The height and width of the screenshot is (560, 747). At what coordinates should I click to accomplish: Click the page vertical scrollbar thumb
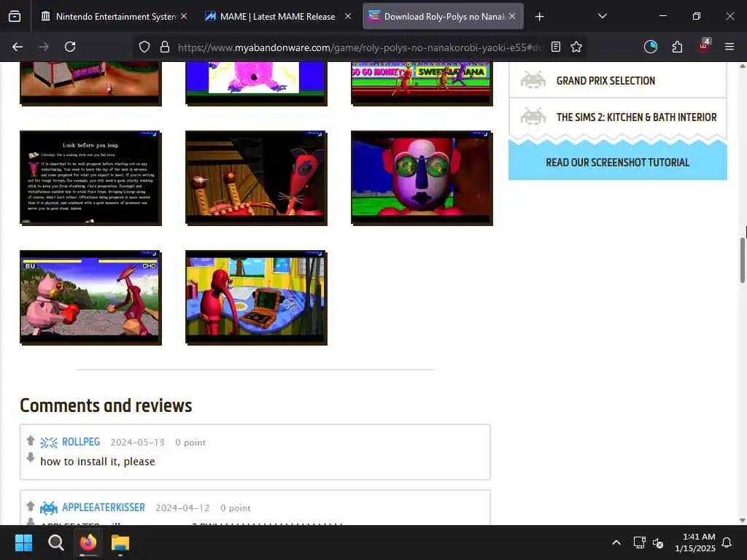[742, 260]
